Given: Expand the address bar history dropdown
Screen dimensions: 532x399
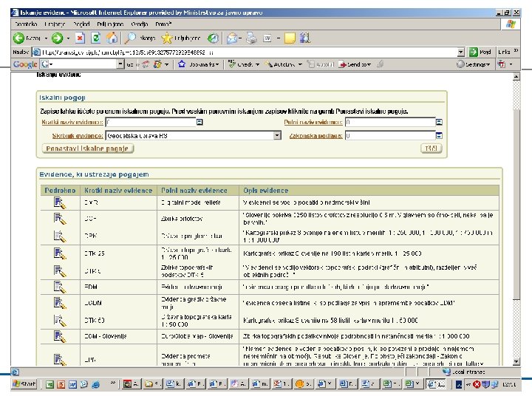Looking at the screenshot, I should pyautogui.click(x=461, y=52).
